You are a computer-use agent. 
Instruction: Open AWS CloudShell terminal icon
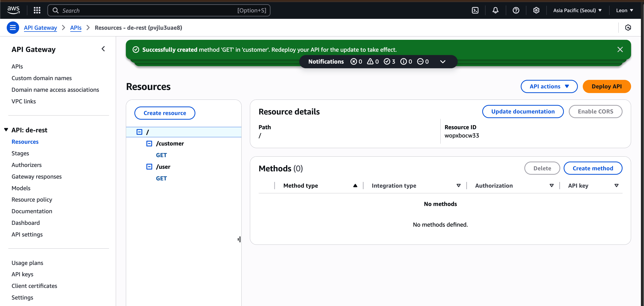[x=475, y=10]
